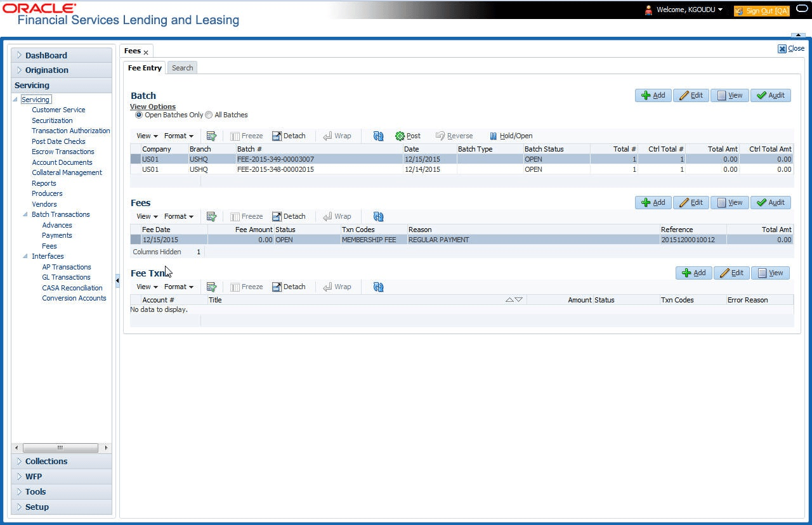
Task: Click the Add button in Fee Txn section
Action: (694, 273)
